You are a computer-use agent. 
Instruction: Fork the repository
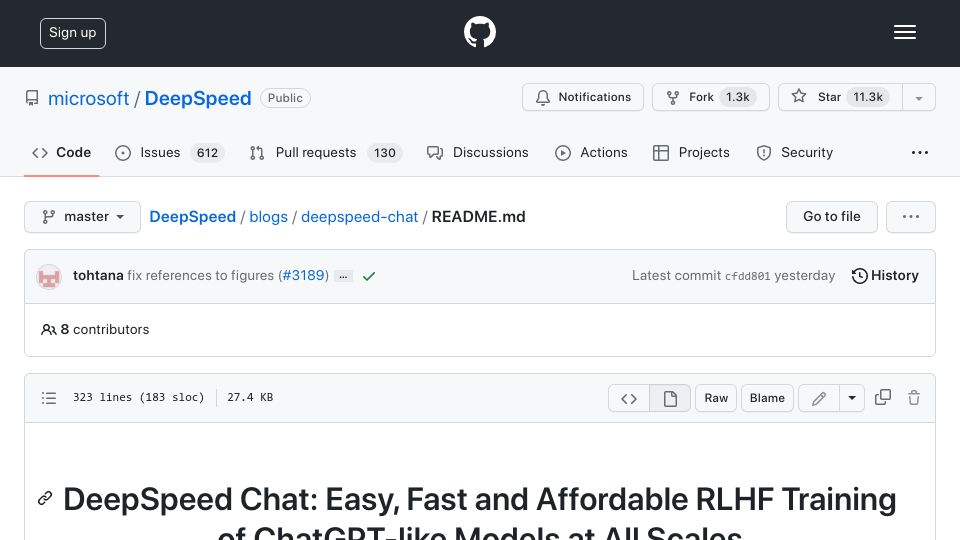pyautogui.click(x=710, y=97)
